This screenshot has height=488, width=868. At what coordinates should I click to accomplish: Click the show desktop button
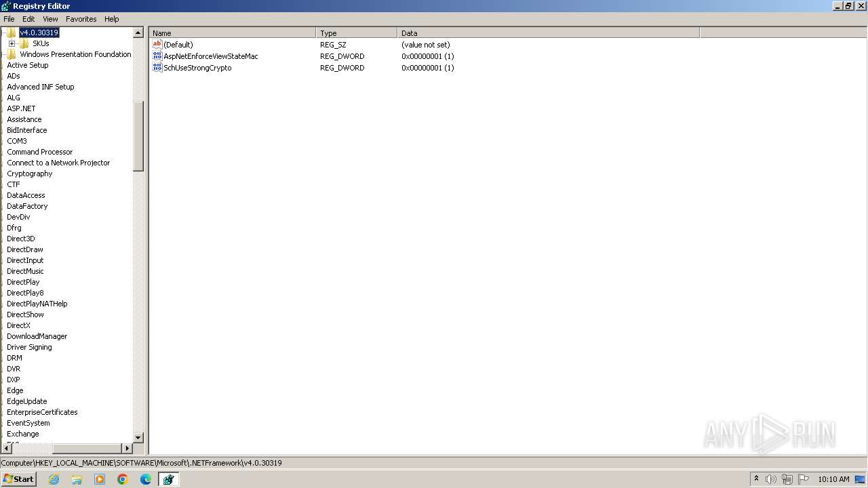point(861,479)
